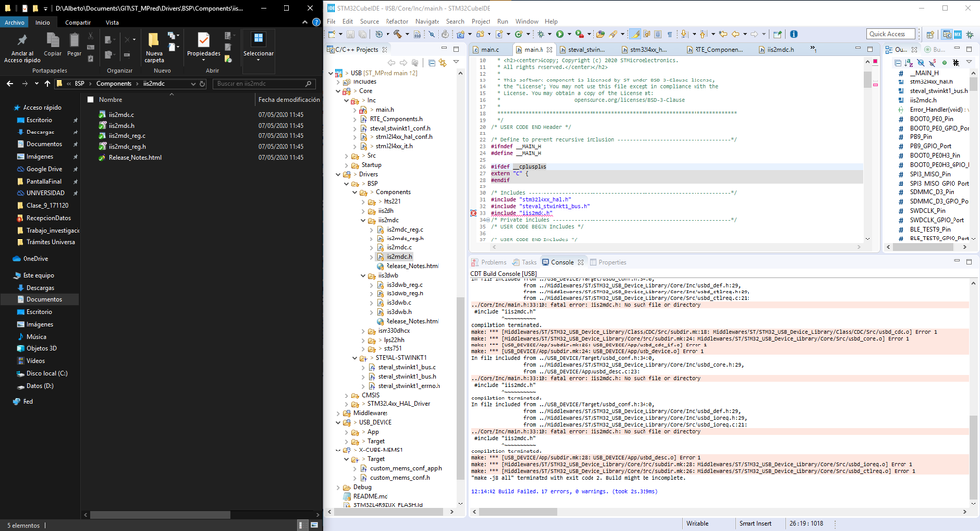Click the blue Information icon in toolbar
Image resolution: width=980 pixels, height=531 pixels.
point(794,34)
